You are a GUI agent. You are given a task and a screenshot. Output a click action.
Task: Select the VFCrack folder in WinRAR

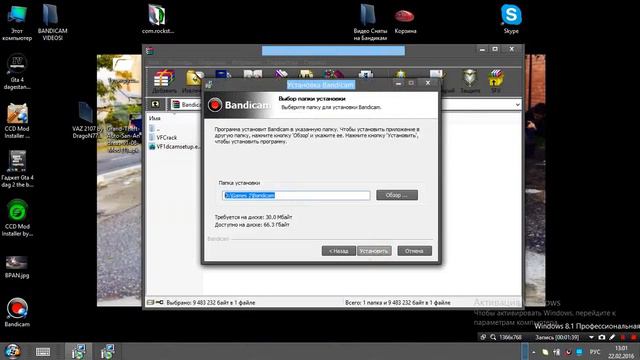(163, 138)
